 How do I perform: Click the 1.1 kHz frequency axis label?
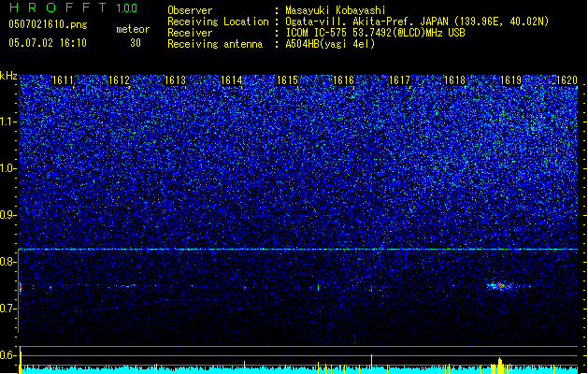pyautogui.click(x=8, y=122)
